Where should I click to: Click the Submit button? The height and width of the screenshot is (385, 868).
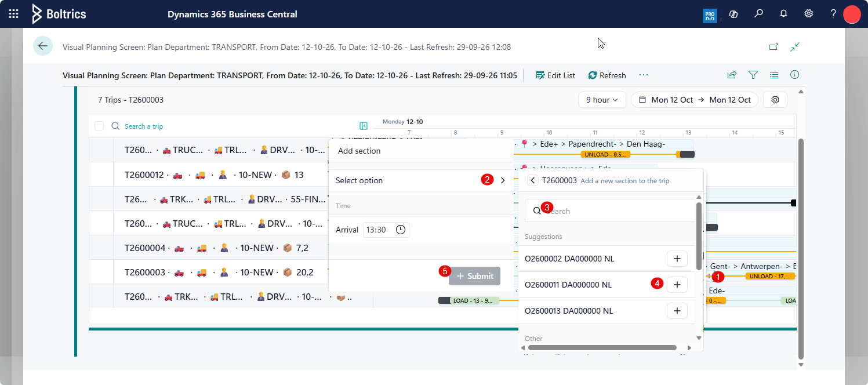pos(474,276)
